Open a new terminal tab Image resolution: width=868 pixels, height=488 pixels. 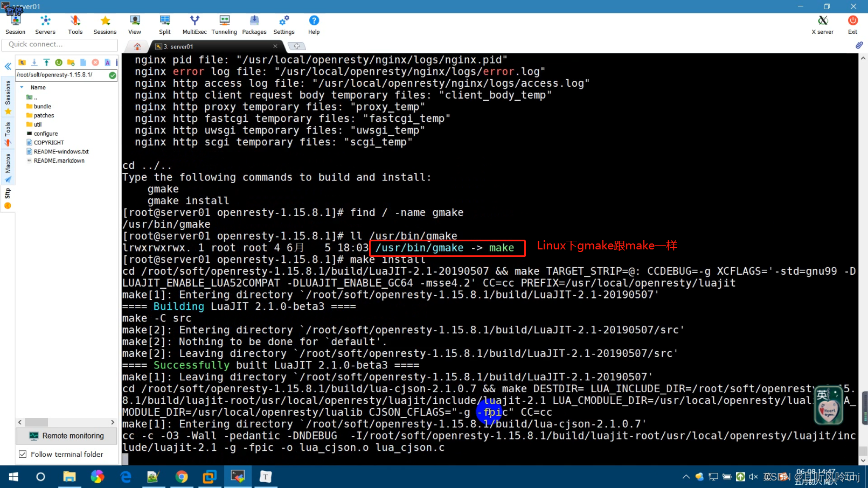coord(297,46)
